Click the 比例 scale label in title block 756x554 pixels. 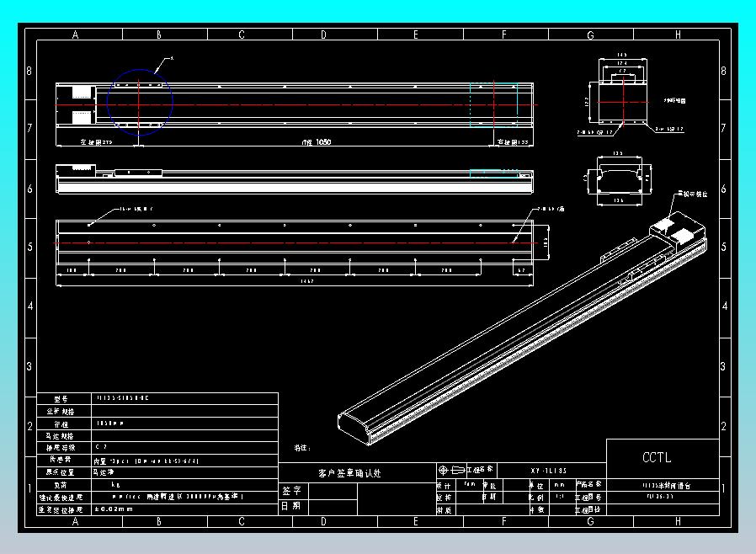[536, 497]
